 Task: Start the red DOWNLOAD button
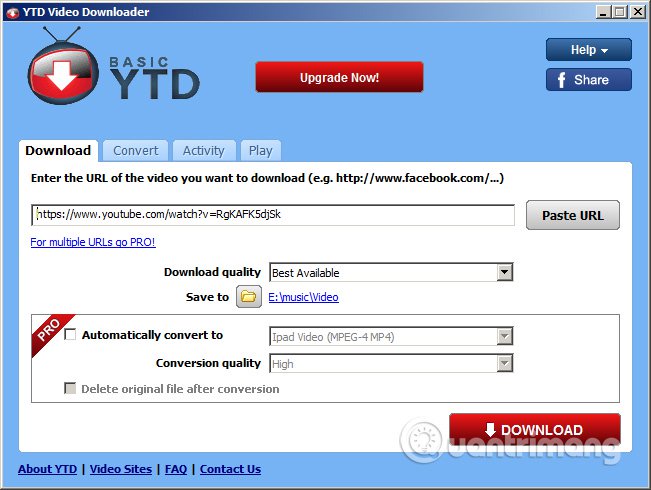click(x=535, y=430)
